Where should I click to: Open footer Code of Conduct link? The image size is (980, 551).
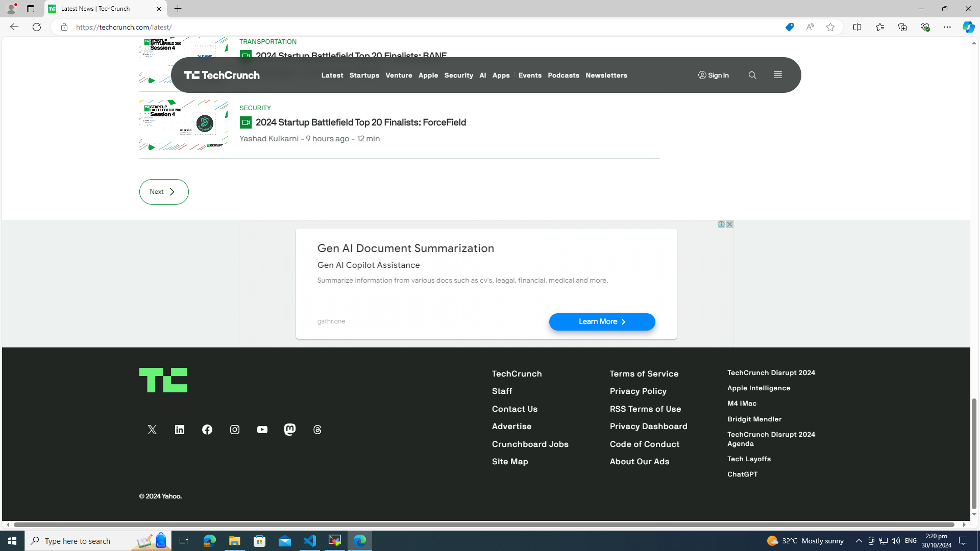pos(645,444)
